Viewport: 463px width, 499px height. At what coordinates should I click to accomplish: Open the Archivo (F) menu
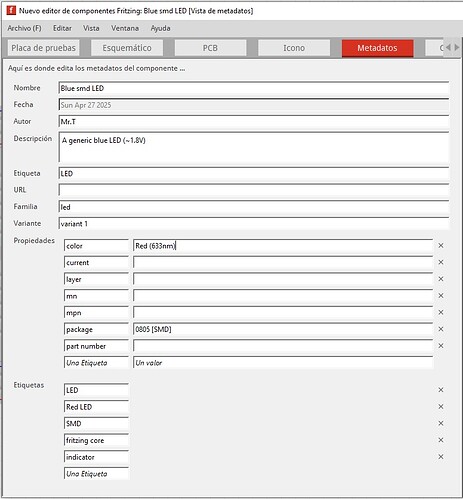pos(24,28)
